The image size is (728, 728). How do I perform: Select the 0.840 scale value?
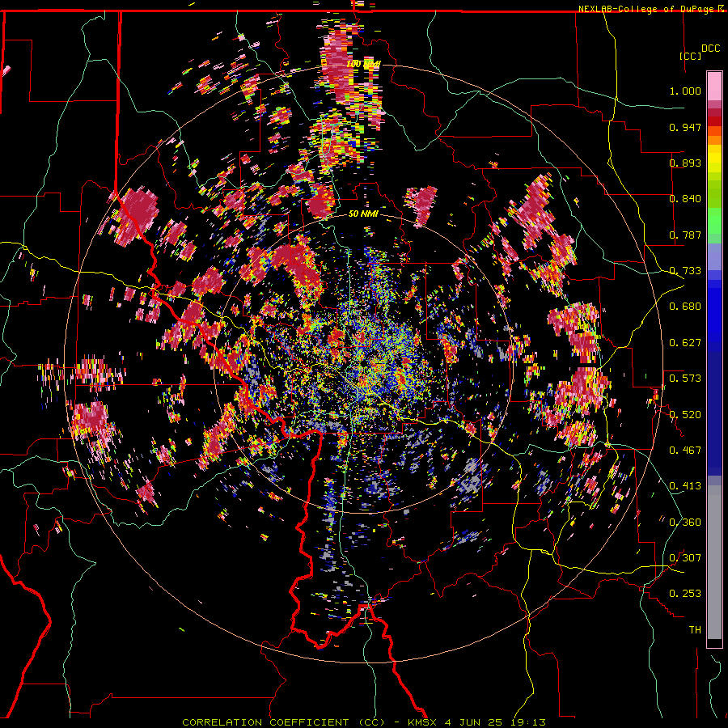[685, 199]
